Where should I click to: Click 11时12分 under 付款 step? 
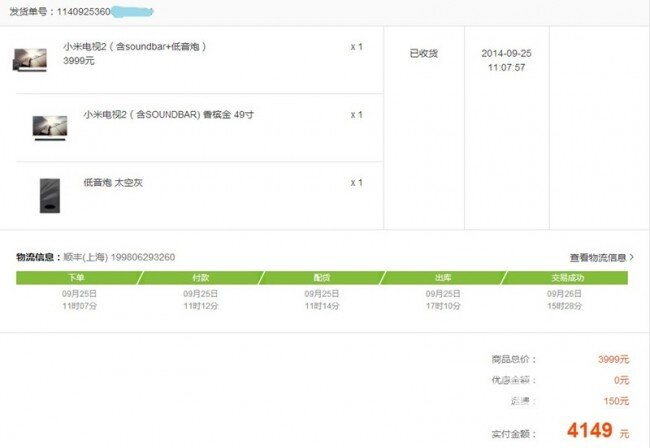(x=201, y=306)
